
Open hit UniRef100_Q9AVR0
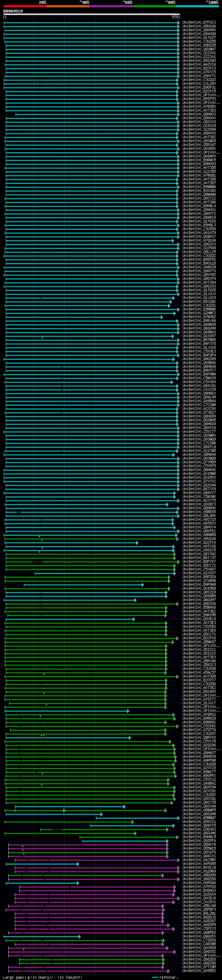199,30
